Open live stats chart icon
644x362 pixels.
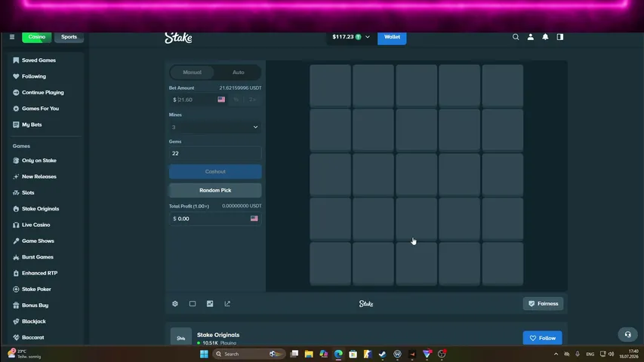tap(210, 304)
